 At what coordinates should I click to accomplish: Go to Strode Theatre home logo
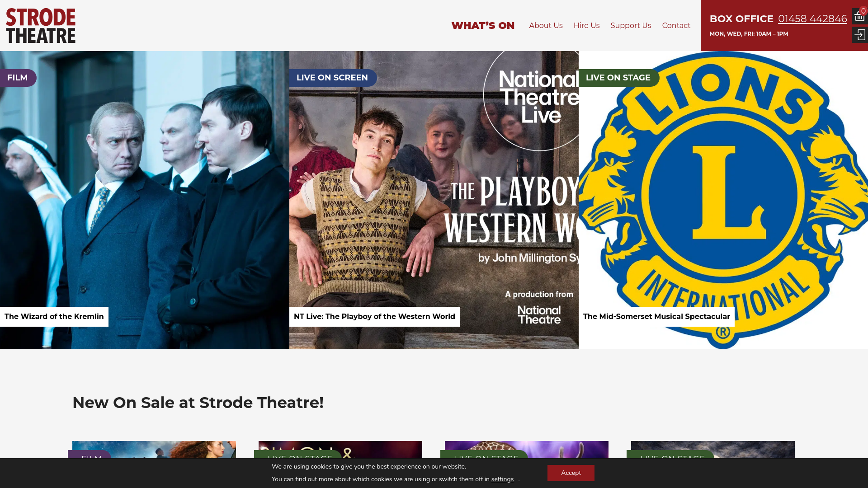tap(41, 26)
